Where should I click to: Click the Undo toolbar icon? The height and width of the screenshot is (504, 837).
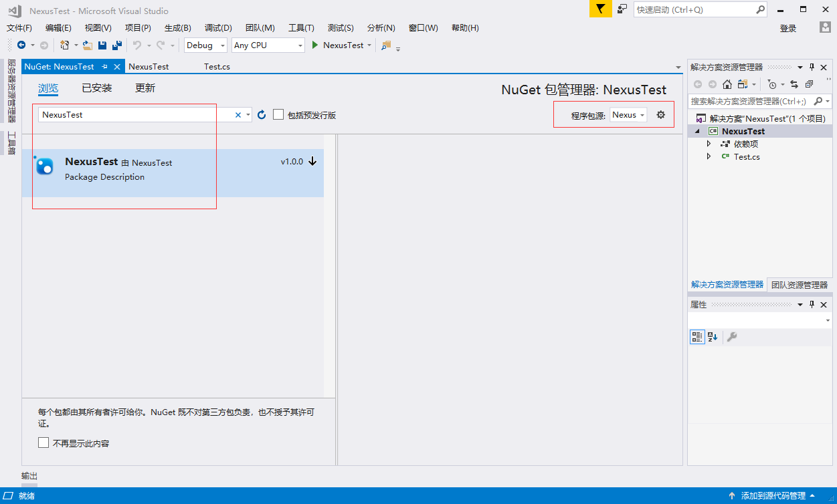[136, 45]
